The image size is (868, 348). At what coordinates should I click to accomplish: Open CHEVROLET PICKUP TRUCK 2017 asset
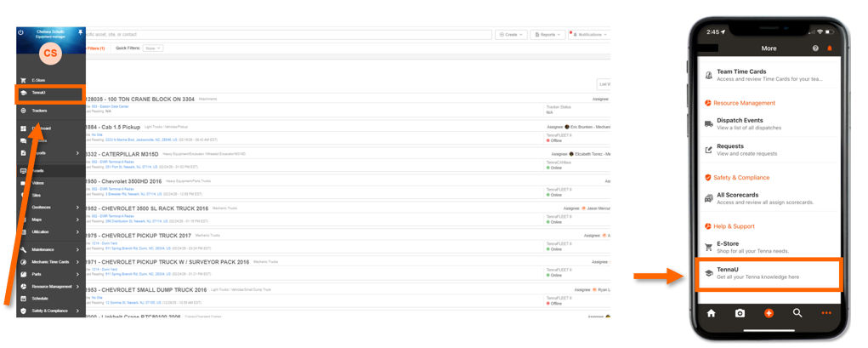tap(139, 236)
